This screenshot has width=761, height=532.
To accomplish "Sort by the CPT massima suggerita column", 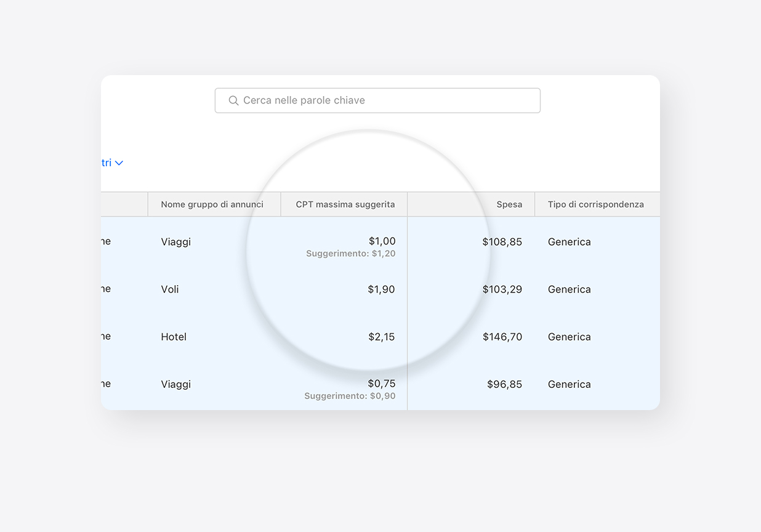I will (x=344, y=204).
